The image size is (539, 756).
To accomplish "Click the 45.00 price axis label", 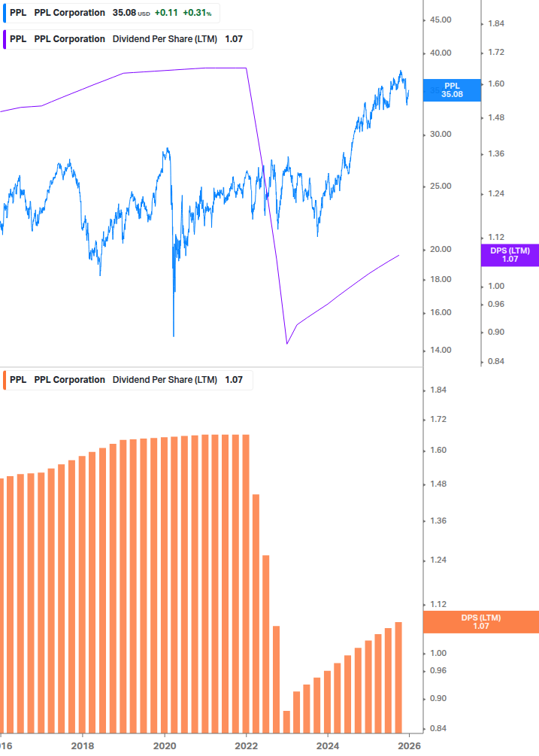I will 441,20.
